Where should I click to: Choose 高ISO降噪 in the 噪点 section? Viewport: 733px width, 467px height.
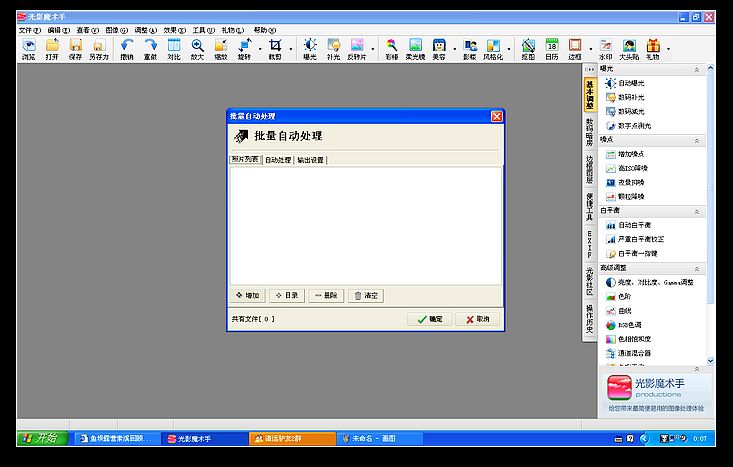coord(633,169)
